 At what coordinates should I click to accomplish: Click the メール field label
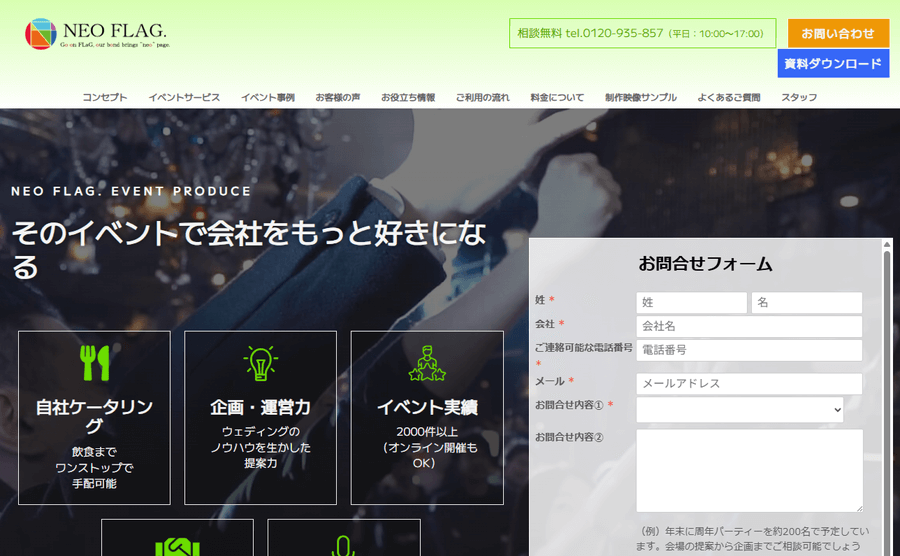coord(550,381)
